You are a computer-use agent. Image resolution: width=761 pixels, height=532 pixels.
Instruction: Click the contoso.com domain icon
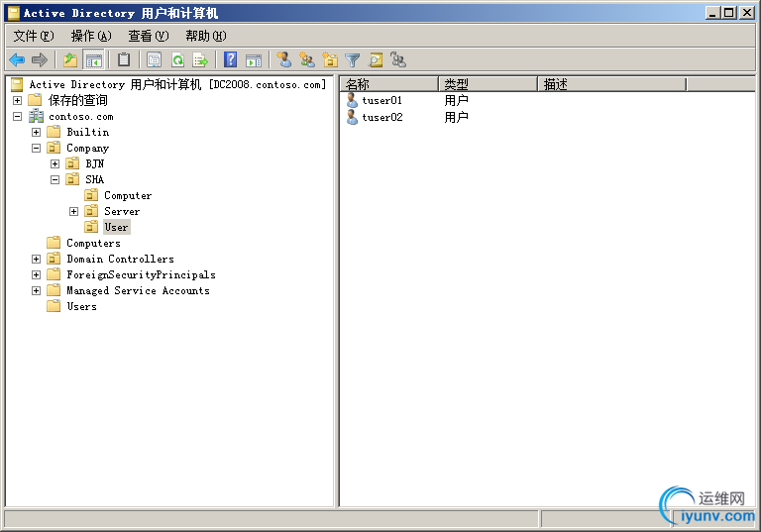[x=36, y=117]
